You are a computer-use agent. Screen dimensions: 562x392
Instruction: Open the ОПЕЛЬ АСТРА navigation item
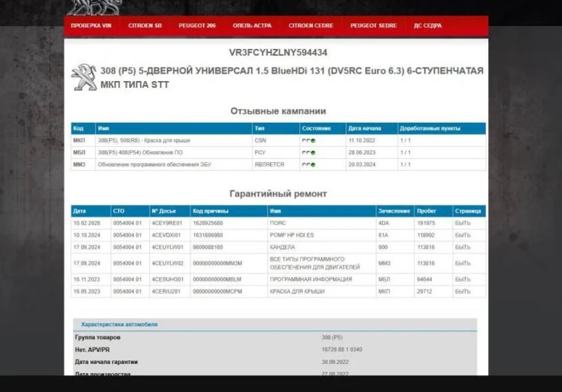252,26
